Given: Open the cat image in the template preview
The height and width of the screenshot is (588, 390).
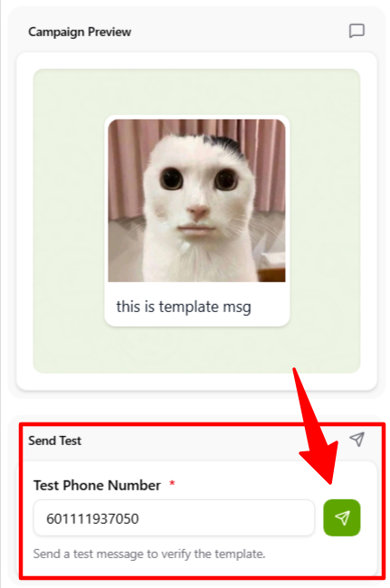Looking at the screenshot, I should (196, 201).
